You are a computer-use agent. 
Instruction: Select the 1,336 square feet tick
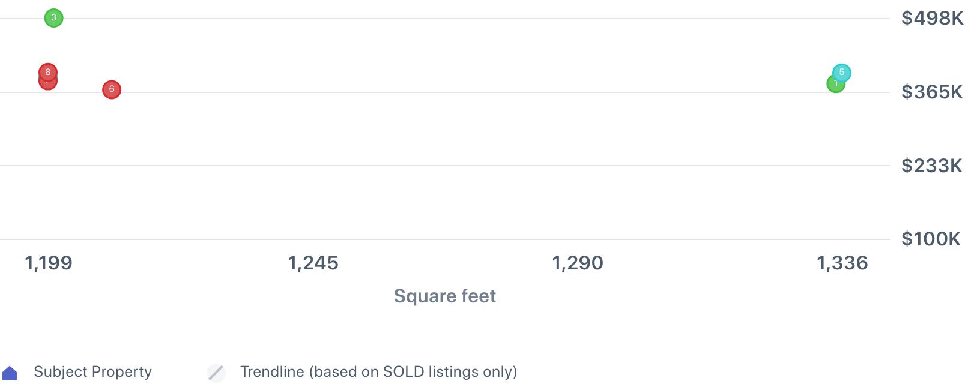842,263
